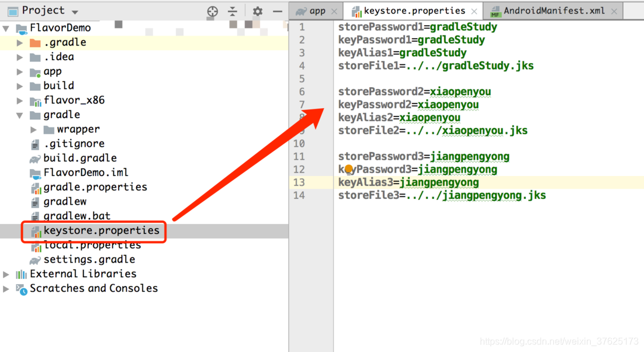
Task: Click the gradle.properties file icon
Action: pyautogui.click(x=36, y=188)
